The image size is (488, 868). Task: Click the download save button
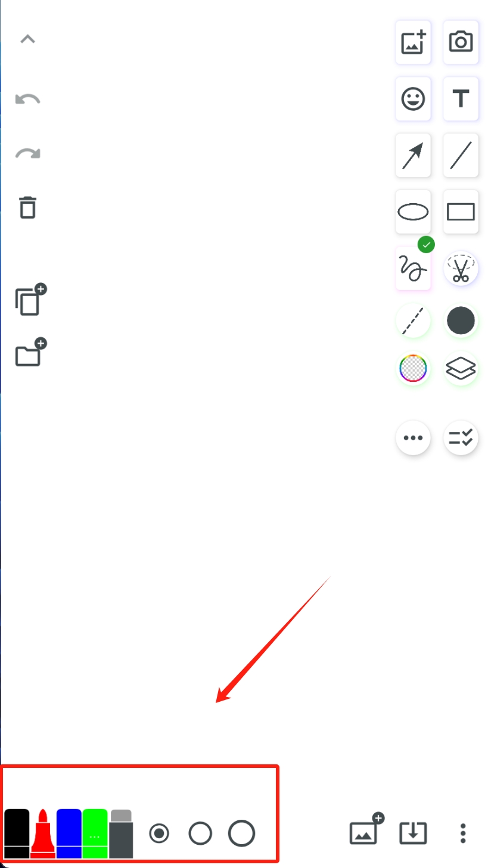click(413, 833)
